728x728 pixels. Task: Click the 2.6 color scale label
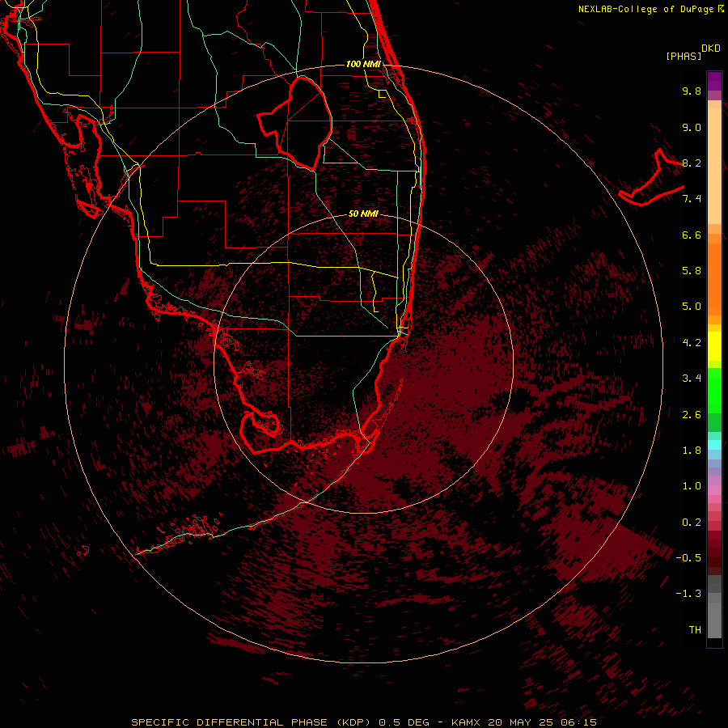pos(692,415)
